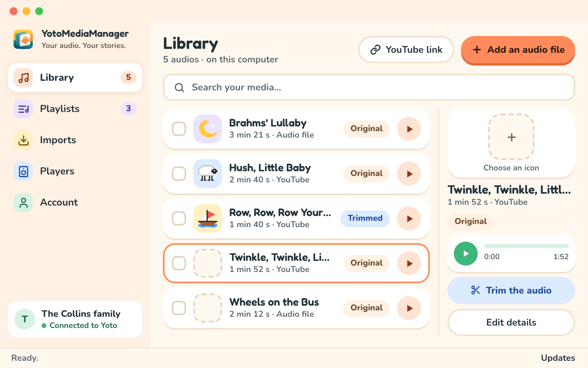Click empty icon placeholder for Wheels on the Bus

click(208, 308)
